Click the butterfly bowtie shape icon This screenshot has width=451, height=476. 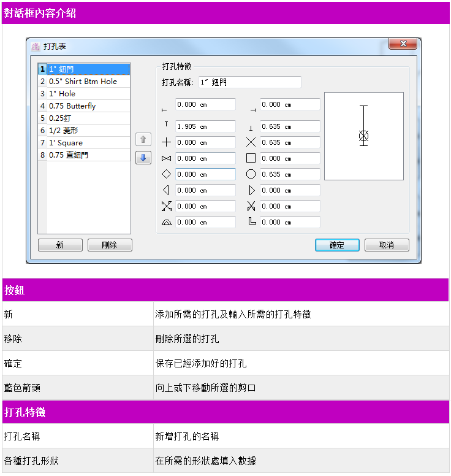pyautogui.click(x=166, y=158)
